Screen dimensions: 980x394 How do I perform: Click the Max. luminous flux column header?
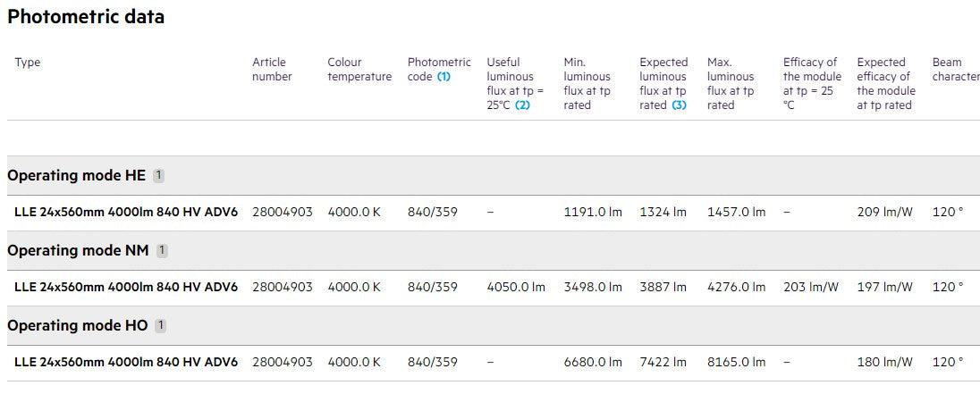pos(731,84)
